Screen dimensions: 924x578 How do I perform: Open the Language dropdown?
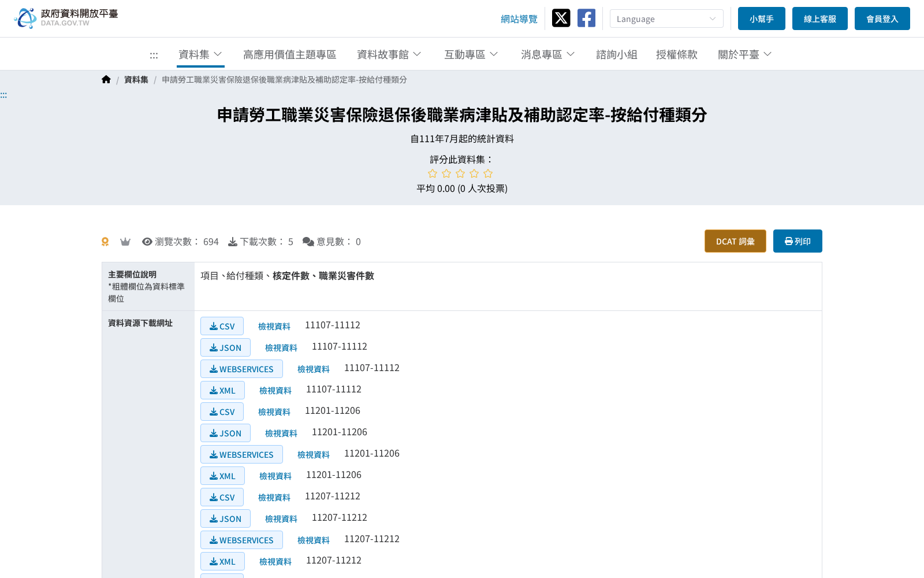click(666, 18)
